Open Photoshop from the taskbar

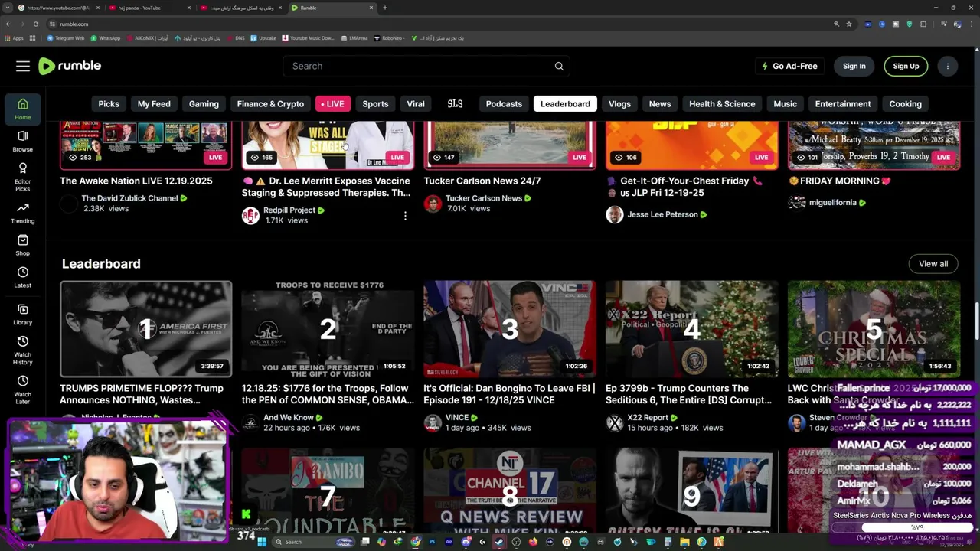coord(433,542)
